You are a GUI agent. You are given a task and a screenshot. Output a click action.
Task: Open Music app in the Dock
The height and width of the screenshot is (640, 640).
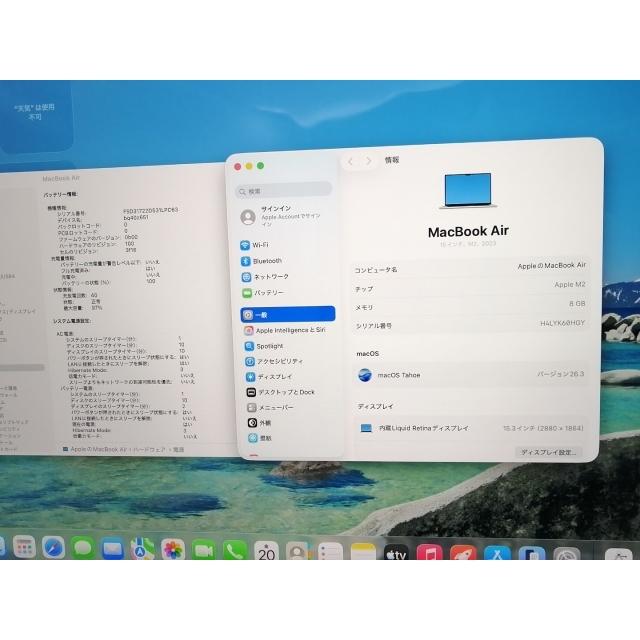pyautogui.click(x=429, y=552)
